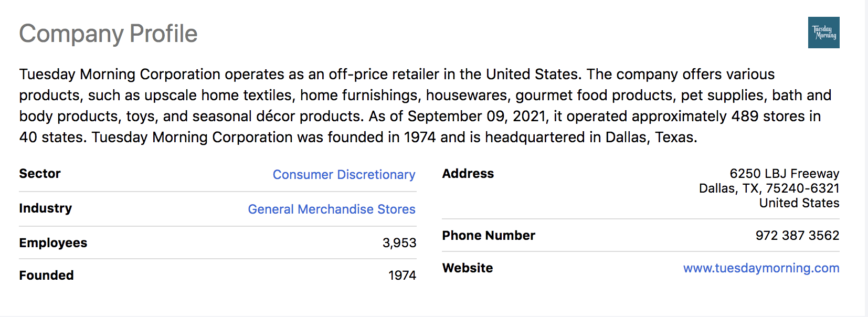Click the Tuesday Morning logo icon
The height and width of the screenshot is (317, 868).
coord(823,33)
